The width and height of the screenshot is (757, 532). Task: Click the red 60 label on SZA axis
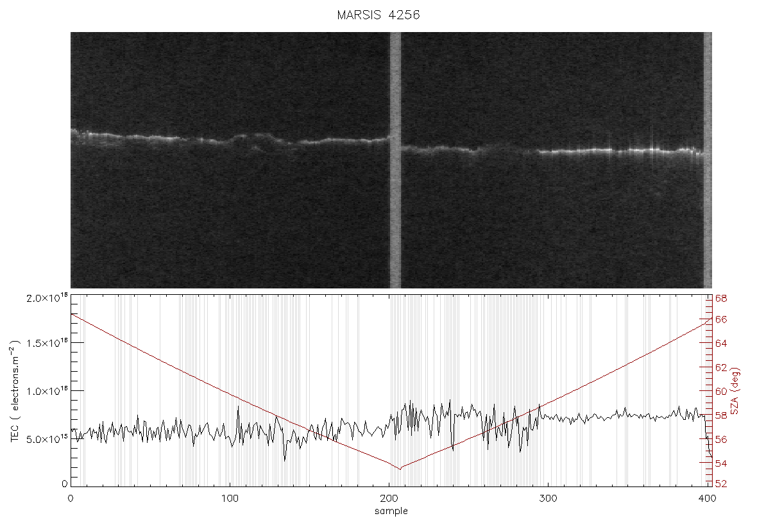pyautogui.click(x=721, y=391)
